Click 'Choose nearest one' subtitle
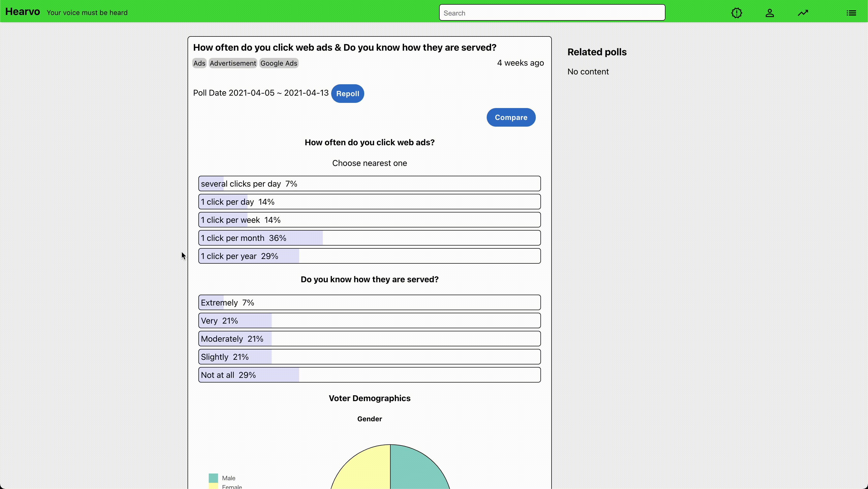868x489 pixels. pyautogui.click(x=369, y=163)
